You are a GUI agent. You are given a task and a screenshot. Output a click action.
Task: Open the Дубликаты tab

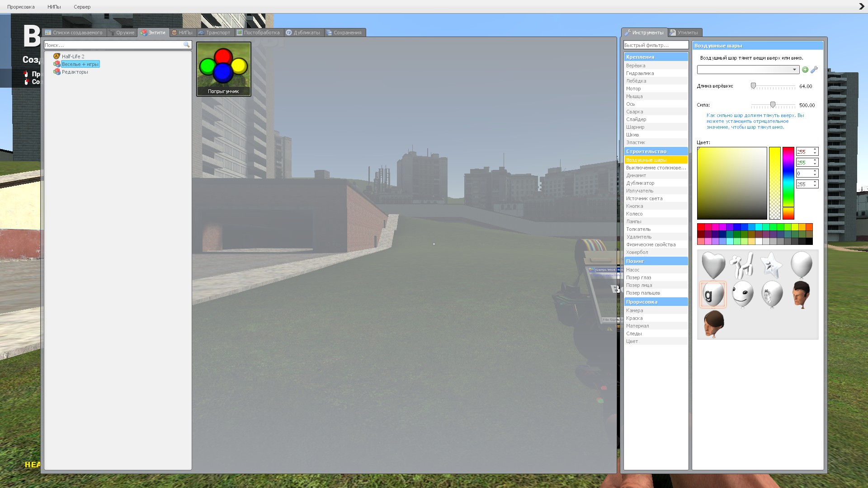[303, 33]
